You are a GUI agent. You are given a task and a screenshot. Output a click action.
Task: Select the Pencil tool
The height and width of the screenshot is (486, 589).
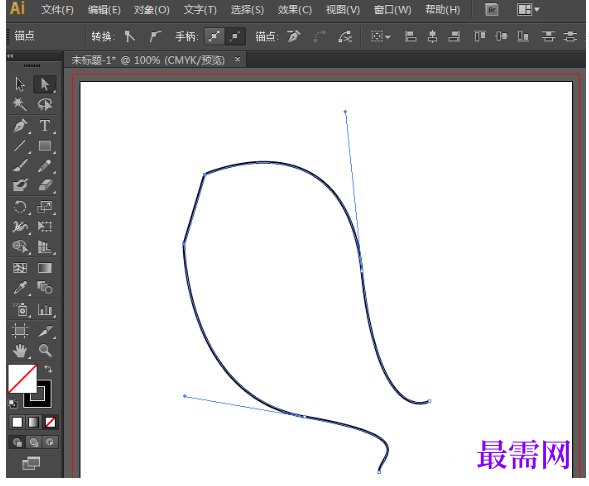tap(45, 166)
